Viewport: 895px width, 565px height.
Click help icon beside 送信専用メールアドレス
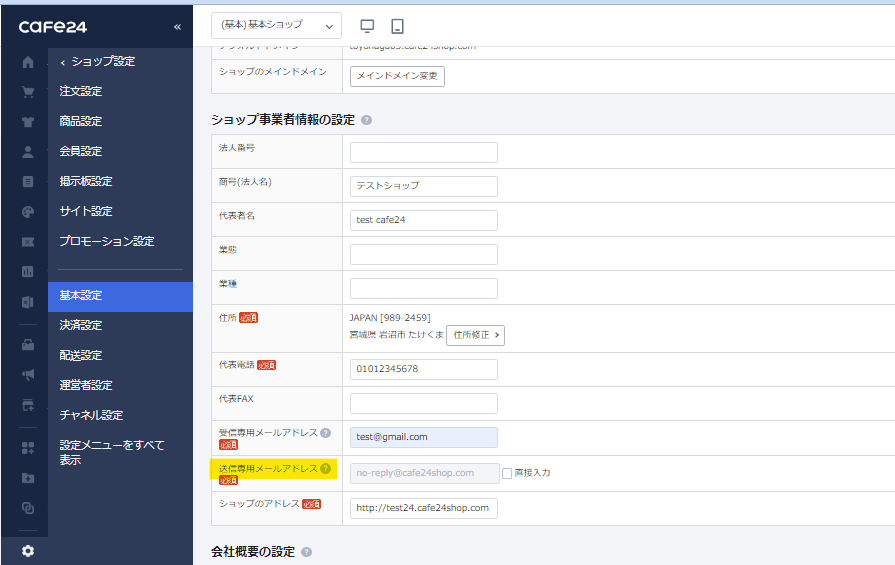point(325,469)
